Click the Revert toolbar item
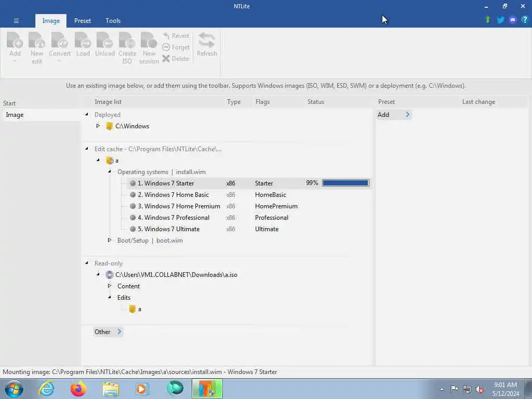The height and width of the screenshot is (399, 532). [x=176, y=36]
